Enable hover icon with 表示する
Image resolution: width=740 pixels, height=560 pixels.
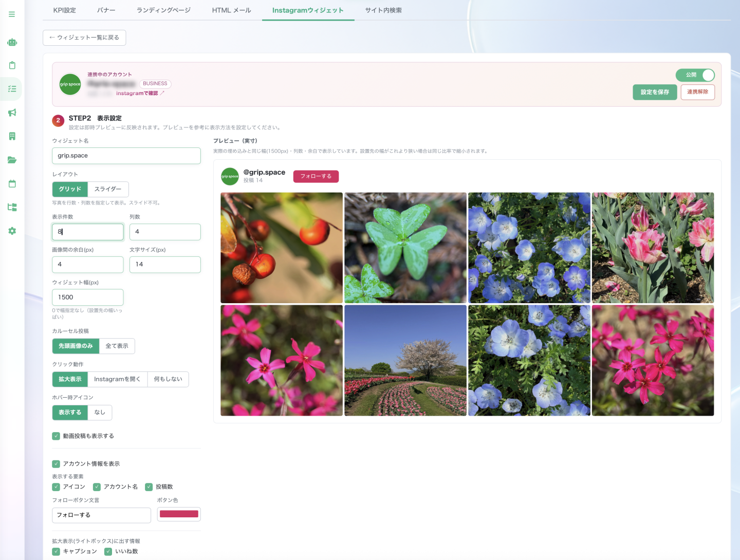(70, 413)
